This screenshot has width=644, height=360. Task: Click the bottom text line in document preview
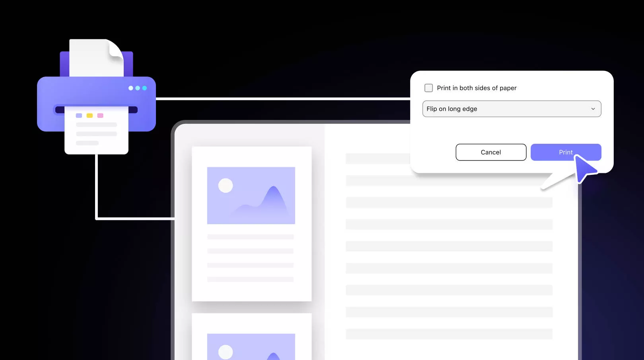pos(449,334)
